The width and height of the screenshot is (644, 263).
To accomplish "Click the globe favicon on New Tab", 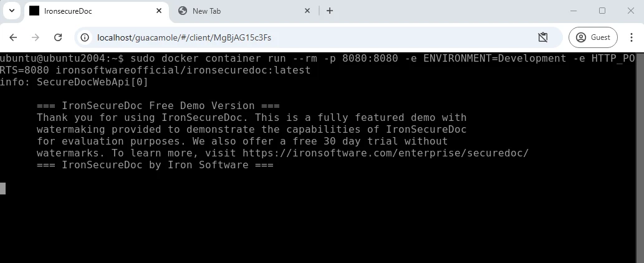I will coord(183,11).
